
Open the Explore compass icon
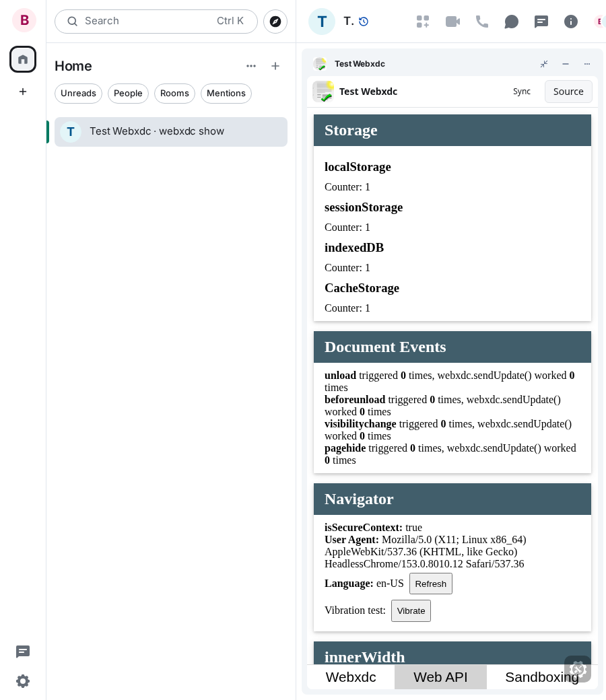275,22
